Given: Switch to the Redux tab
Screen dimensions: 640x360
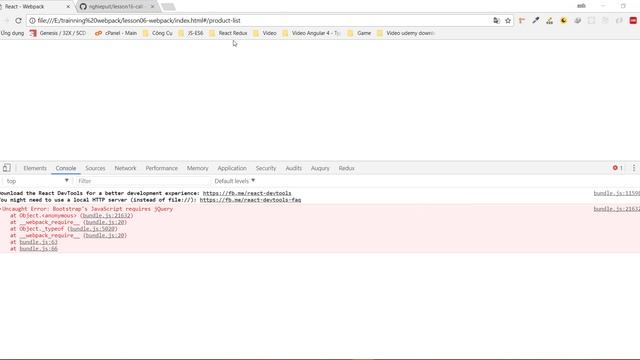Looking at the screenshot, I should [x=347, y=168].
